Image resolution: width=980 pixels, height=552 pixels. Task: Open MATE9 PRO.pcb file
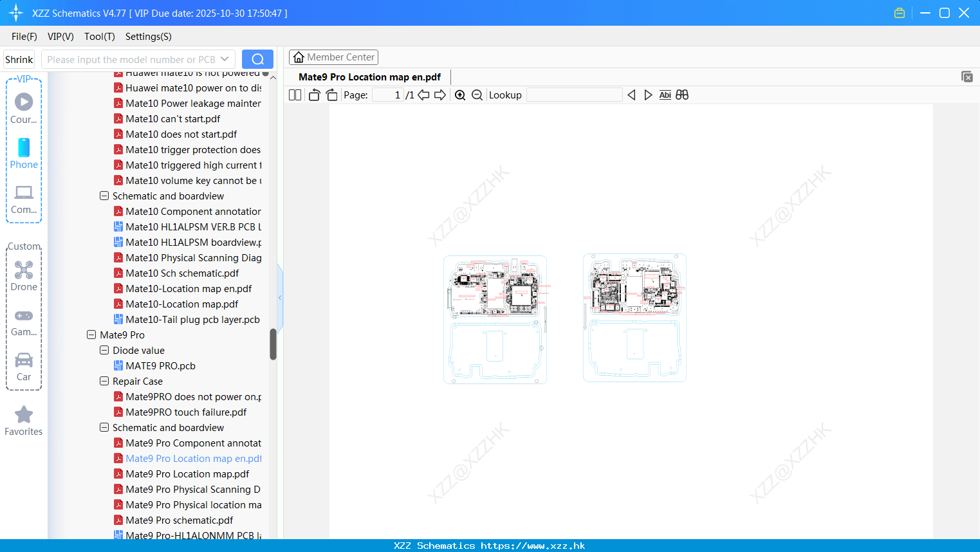pyautogui.click(x=160, y=366)
